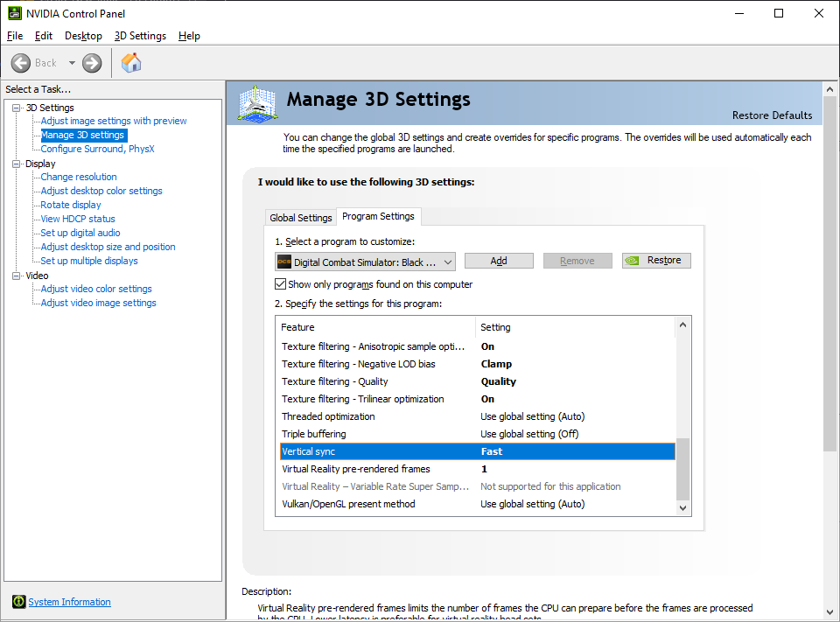Viewport: 840px width, 622px height.
Task: Click settings list scroll-up arrow
Action: (682, 325)
